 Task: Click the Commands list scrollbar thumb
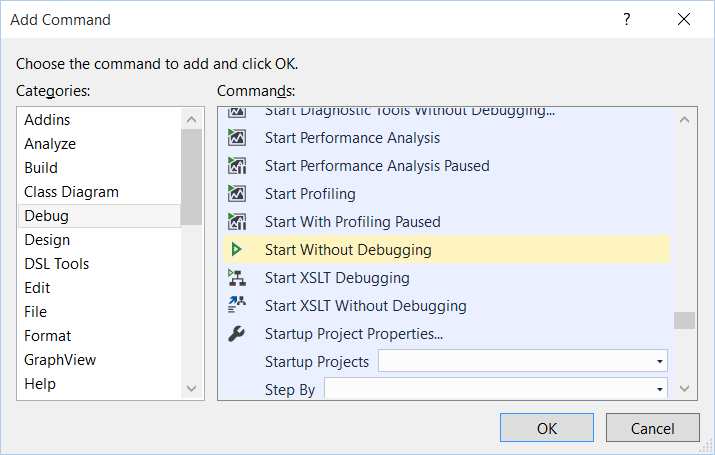click(x=684, y=320)
